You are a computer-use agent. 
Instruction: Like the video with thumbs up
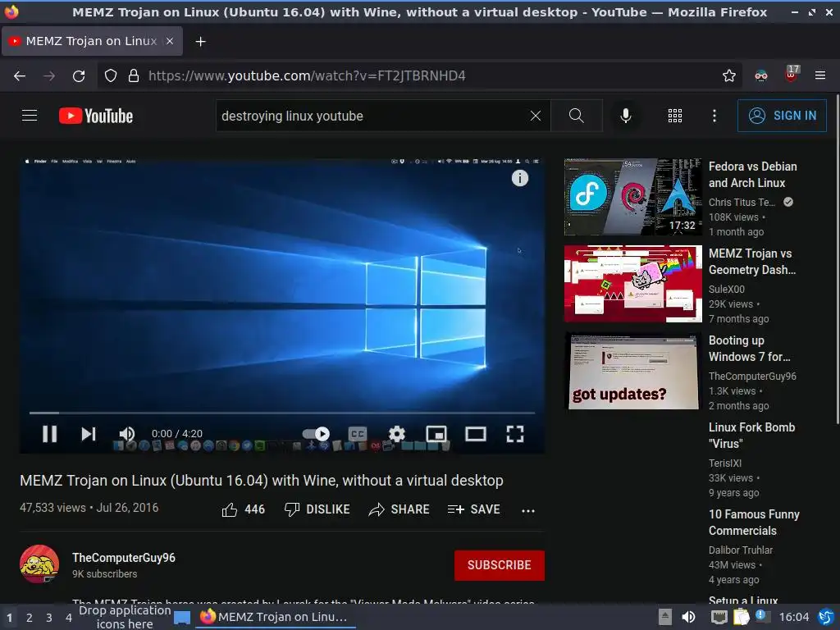(x=243, y=509)
